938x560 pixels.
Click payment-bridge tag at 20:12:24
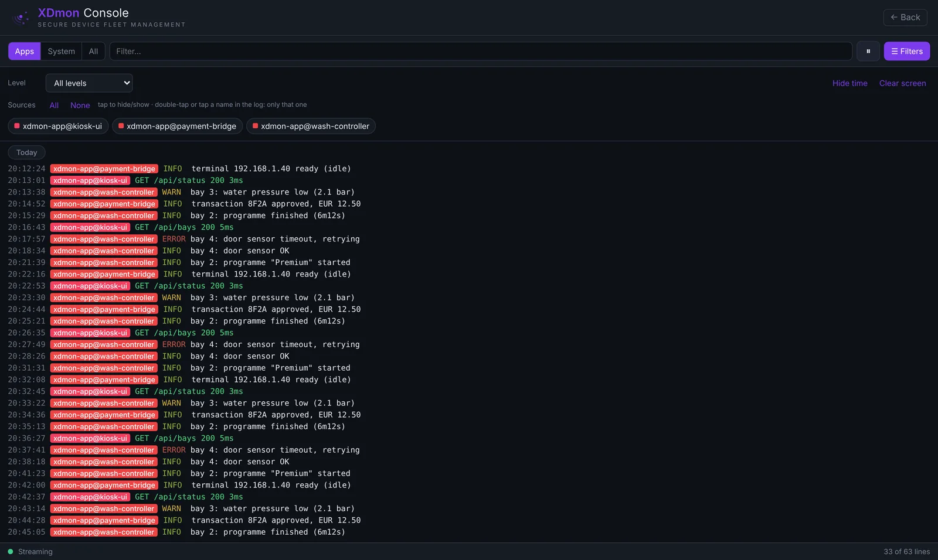(x=104, y=169)
